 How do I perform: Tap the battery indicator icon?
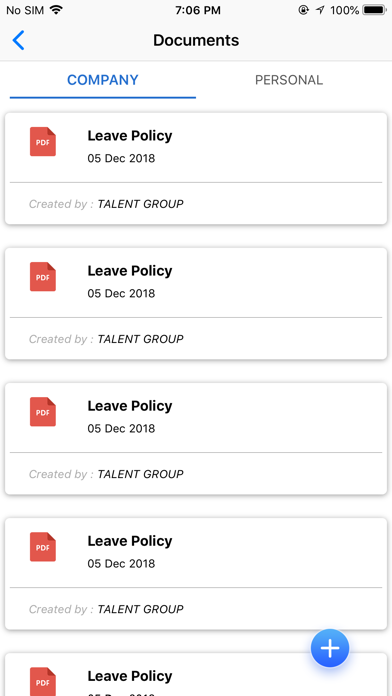[375, 10]
